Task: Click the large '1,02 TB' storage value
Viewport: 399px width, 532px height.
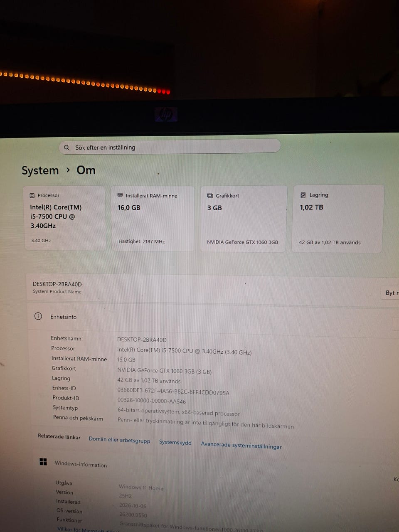Action: point(311,207)
